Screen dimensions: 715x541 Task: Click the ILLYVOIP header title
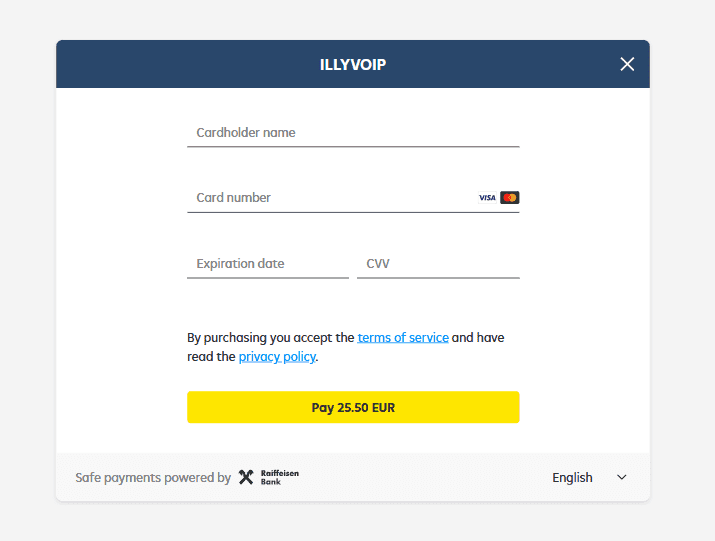pos(353,65)
